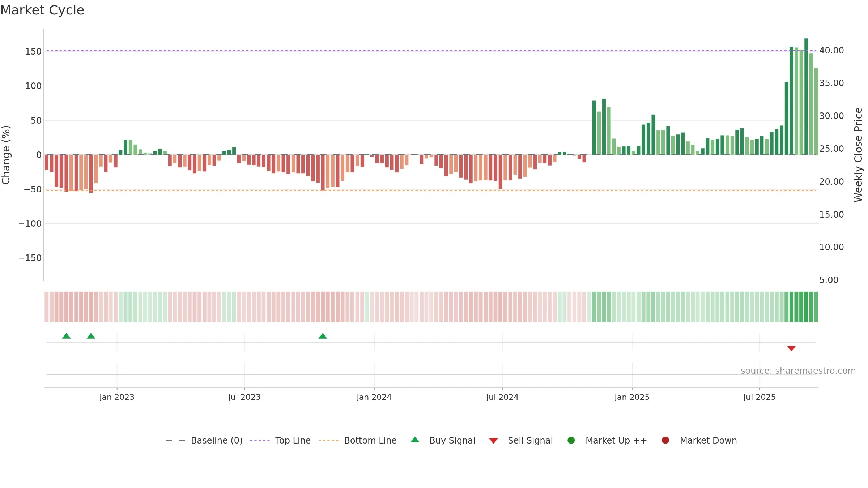The height and width of the screenshot is (488, 868).
Task: Click the Jul 2024 x-axis label
Action: pos(502,397)
